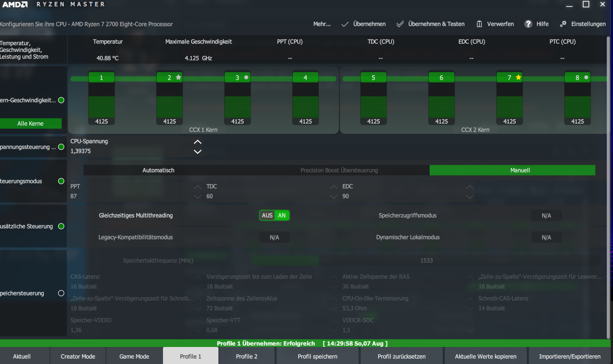Toggle Kern-Geschwindigkeit section circle

(61, 100)
